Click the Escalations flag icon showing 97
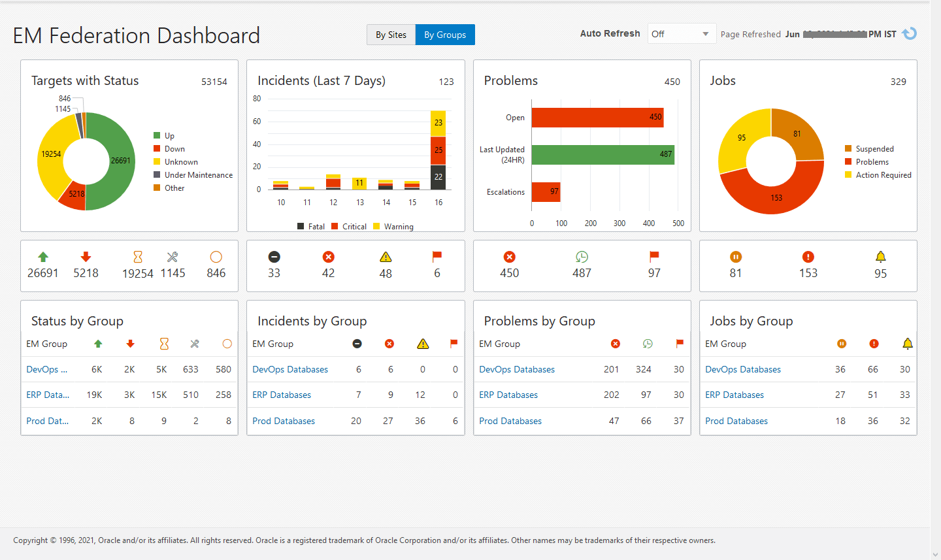This screenshot has width=941, height=560. tap(654, 256)
